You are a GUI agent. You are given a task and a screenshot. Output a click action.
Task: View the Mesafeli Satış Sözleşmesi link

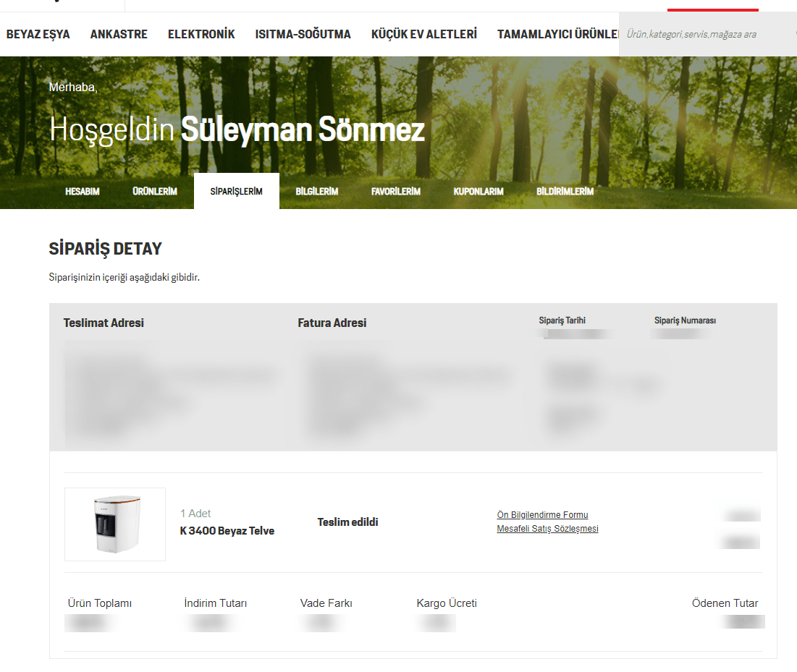tap(547, 529)
